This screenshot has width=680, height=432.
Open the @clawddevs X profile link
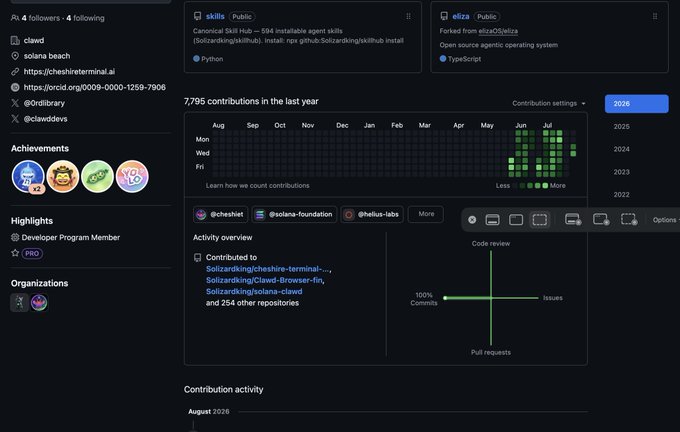46,119
